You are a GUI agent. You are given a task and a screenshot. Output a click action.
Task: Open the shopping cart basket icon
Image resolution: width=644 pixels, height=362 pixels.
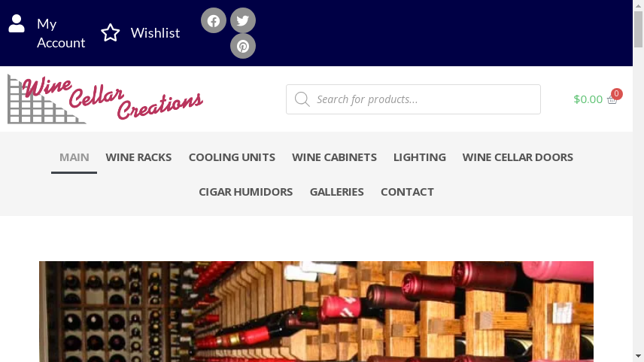tap(612, 100)
